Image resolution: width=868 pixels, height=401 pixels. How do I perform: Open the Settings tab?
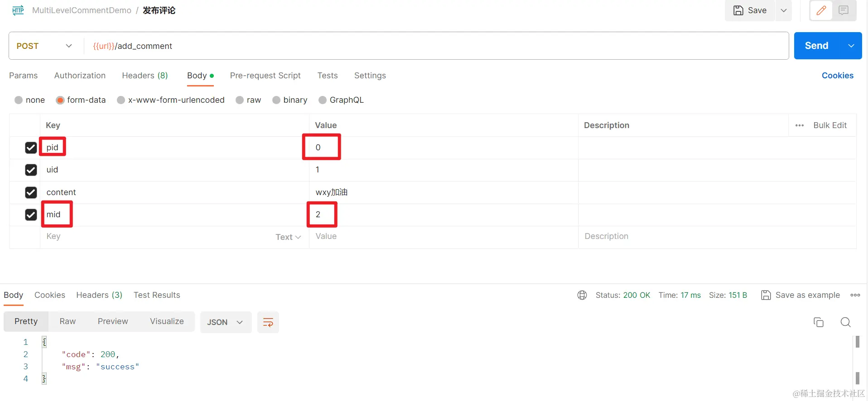click(x=370, y=76)
